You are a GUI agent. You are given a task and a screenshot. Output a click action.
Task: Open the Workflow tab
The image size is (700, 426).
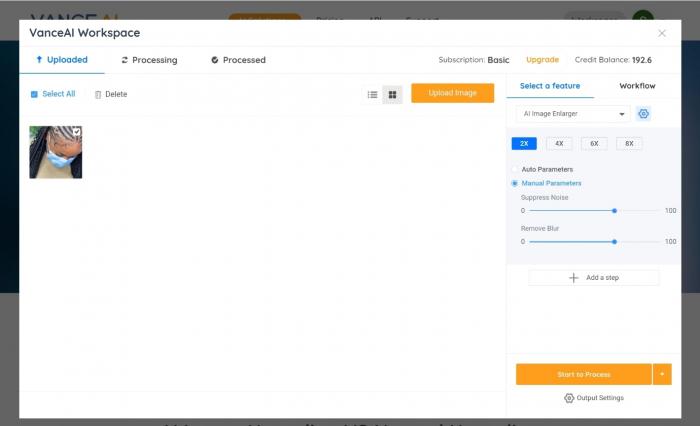(x=637, y=86)
